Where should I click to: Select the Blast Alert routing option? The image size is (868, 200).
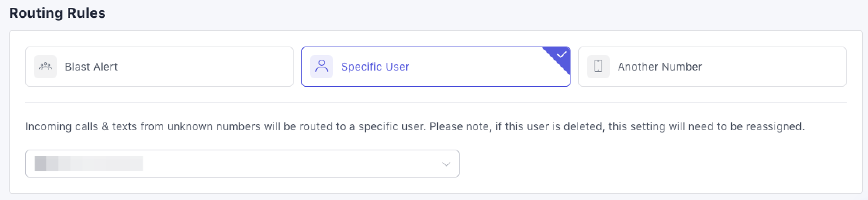(159, 67)
